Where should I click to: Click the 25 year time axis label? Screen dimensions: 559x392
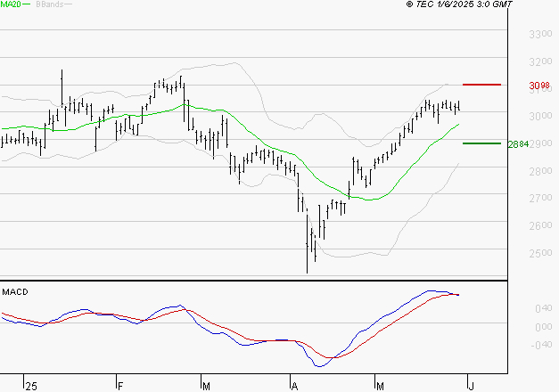pyautogui.click(x=31, y=387)
